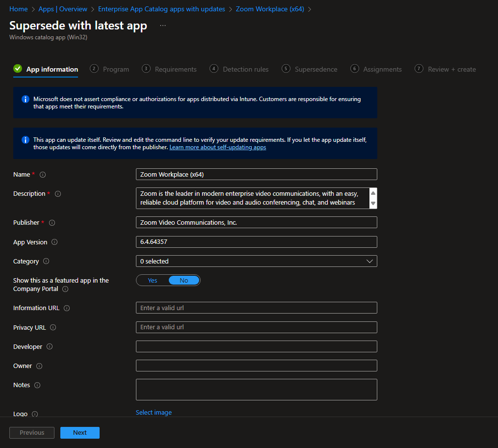Open the ellipsis menu beside page title
Screen dimensions: 498x448
[163, 26]
